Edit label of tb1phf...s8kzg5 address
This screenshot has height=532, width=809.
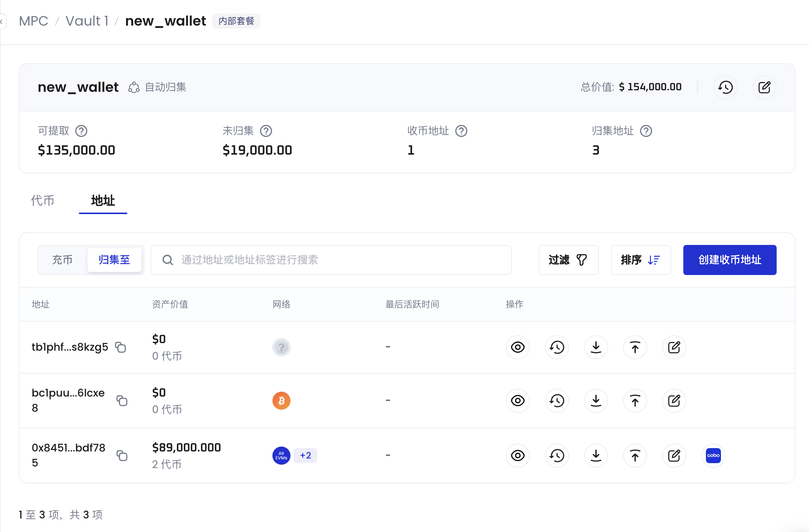coord(674,347)
